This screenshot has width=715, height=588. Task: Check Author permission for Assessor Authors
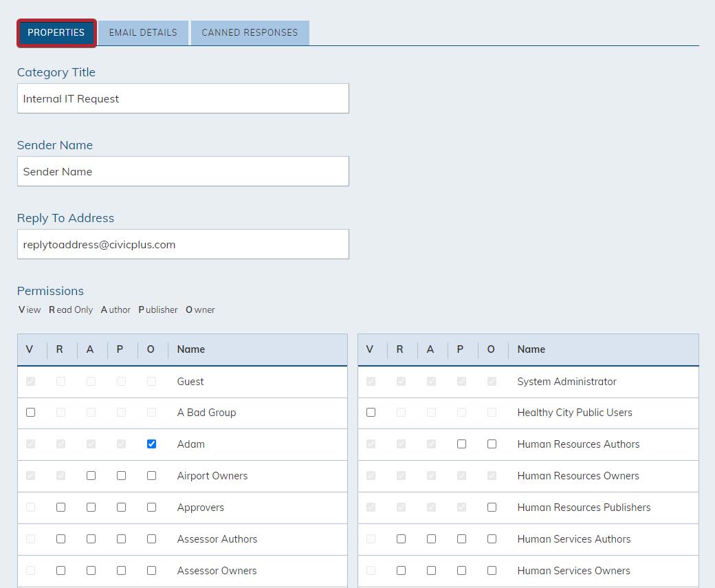(x=91, y=538)
